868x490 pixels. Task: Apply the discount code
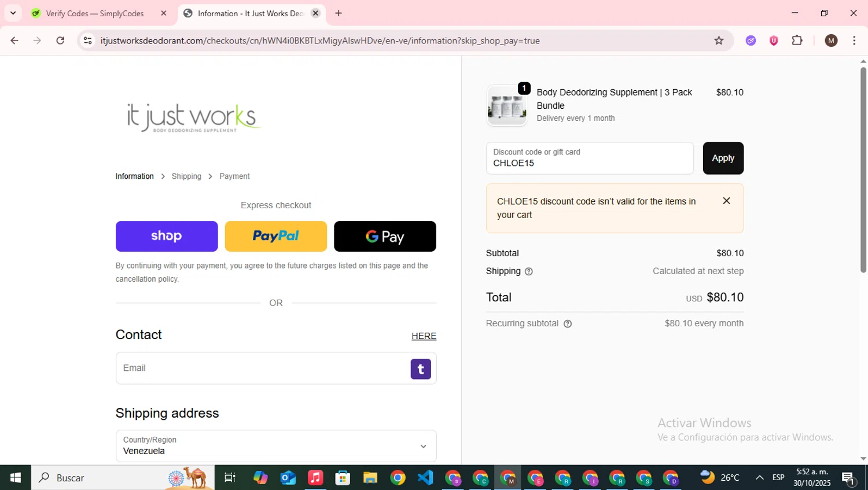click(723, 158)
